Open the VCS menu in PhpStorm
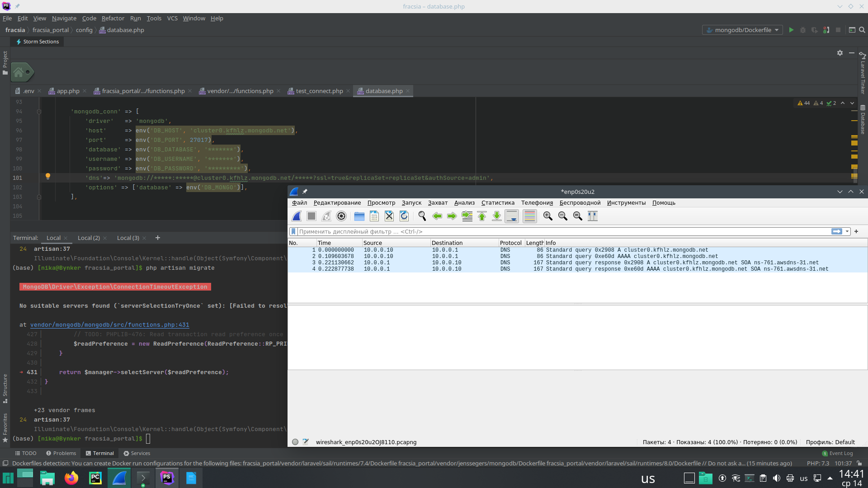The height and width of the screenshot is (488, 868). pos(172,19)
